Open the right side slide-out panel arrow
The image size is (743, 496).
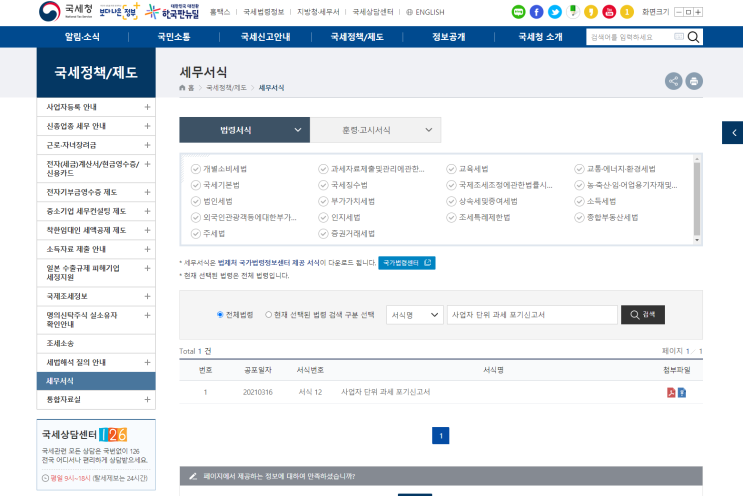[733, 133]
